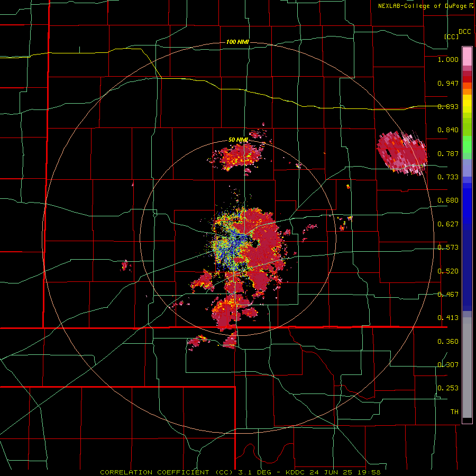The image size is (476, 476).
Task: Select the 0.467 scale value
Action: (448, 295)
